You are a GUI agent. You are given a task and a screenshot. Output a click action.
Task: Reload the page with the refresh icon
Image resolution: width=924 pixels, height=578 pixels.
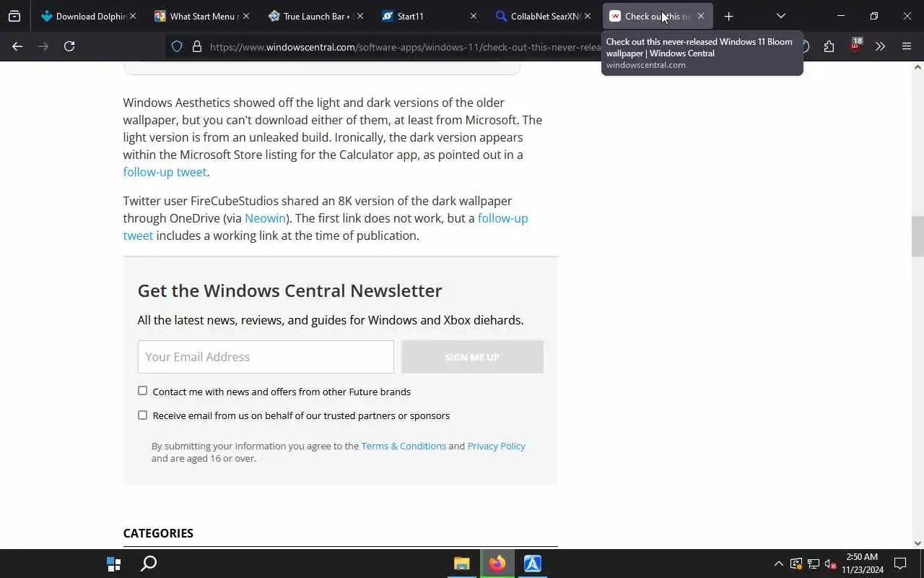69,46
